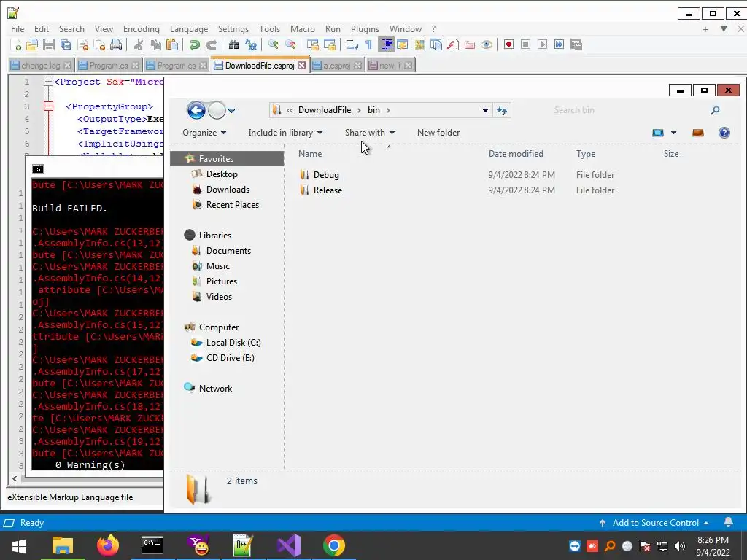
Task: Click New folder in Explorer toolbar
Action: [x=438, y=133]
